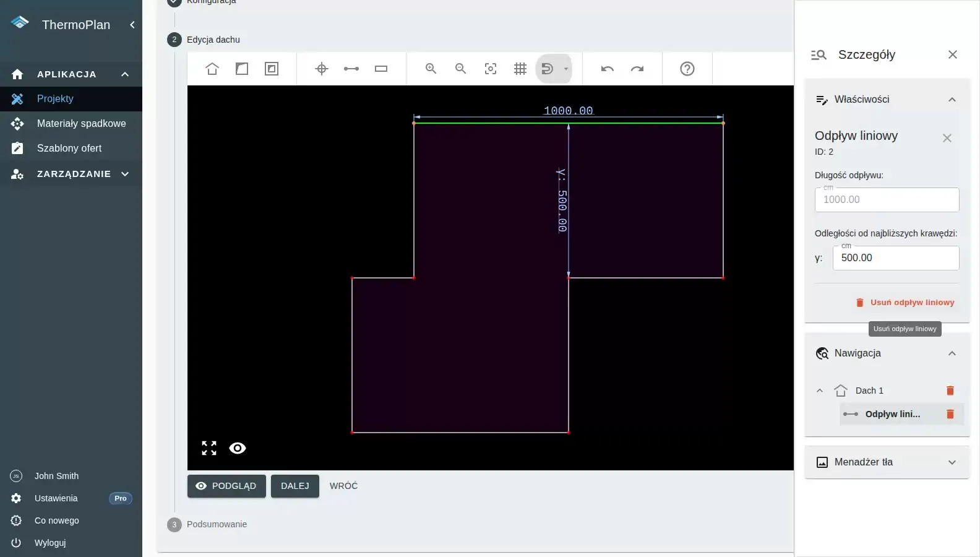The image size is (980, 557).
Task: Zoom in on the canvas
Action: pyautogui.click(x=431, y=69)
